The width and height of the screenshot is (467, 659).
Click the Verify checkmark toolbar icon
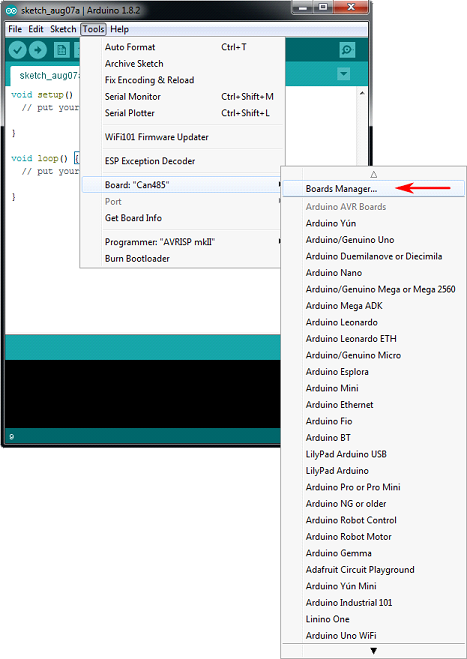[18, 50]
